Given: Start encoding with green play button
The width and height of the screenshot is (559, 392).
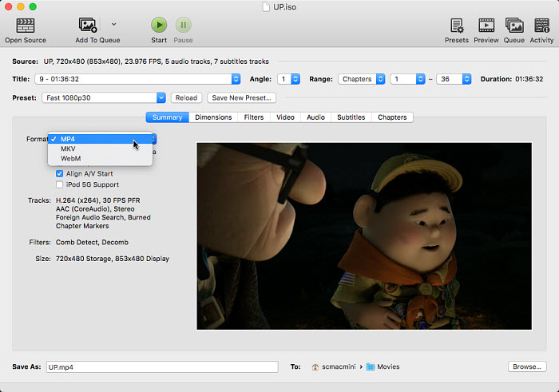Looking at the screenshot, I should click(x=159, y=25).
